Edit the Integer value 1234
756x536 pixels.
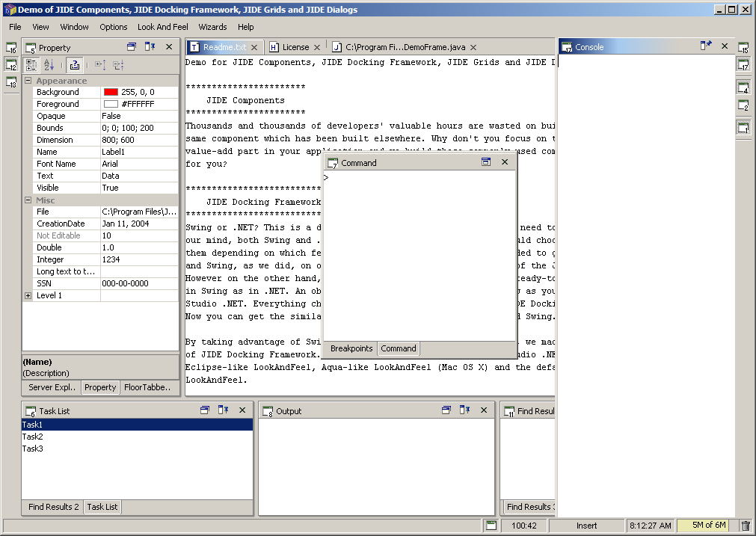point(139,259)
